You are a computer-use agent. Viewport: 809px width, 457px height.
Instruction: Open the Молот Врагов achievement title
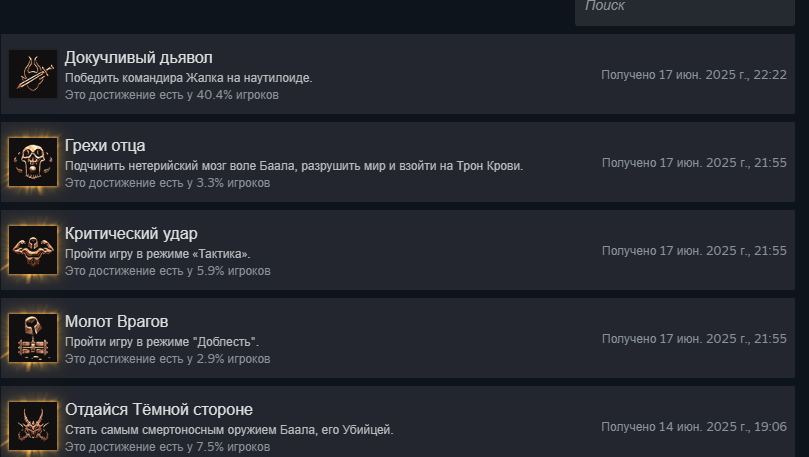[116, 321]
